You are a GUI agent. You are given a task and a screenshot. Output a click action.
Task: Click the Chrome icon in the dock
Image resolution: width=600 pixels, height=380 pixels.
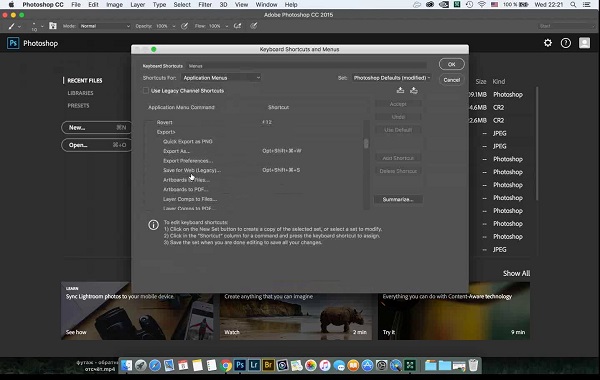(x=226, y=365)
